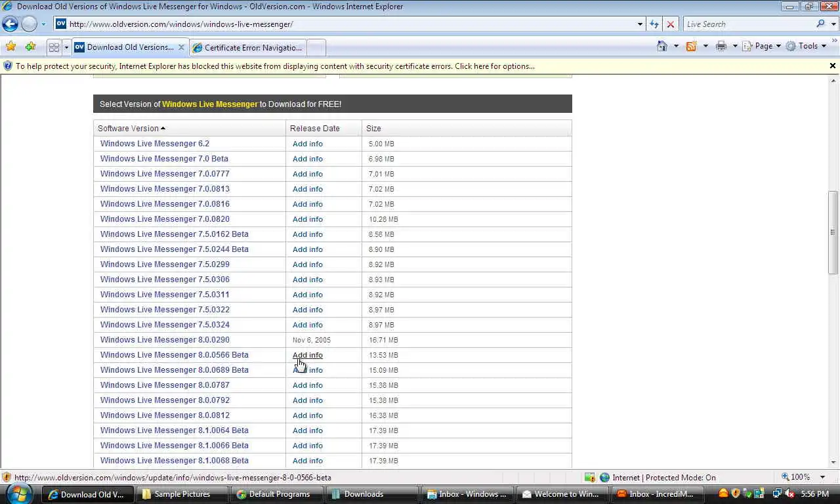Click the Print icon

click(x=721, y=46)
